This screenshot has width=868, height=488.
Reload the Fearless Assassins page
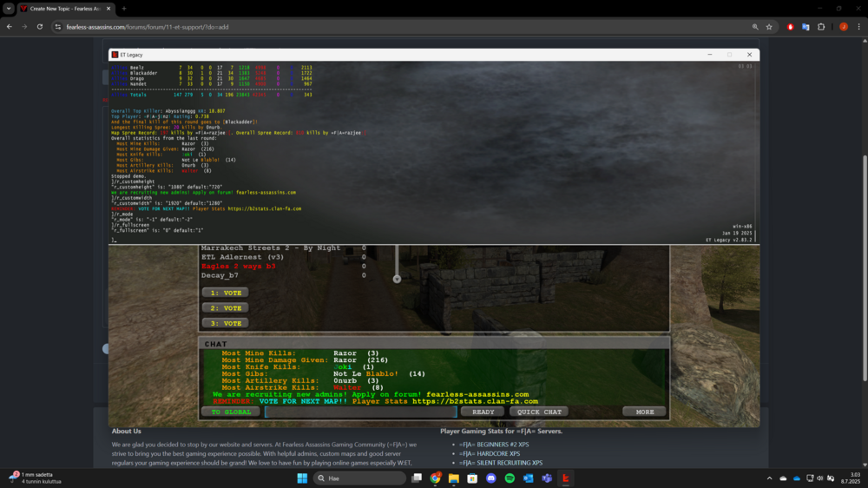(x=40, y=27)
